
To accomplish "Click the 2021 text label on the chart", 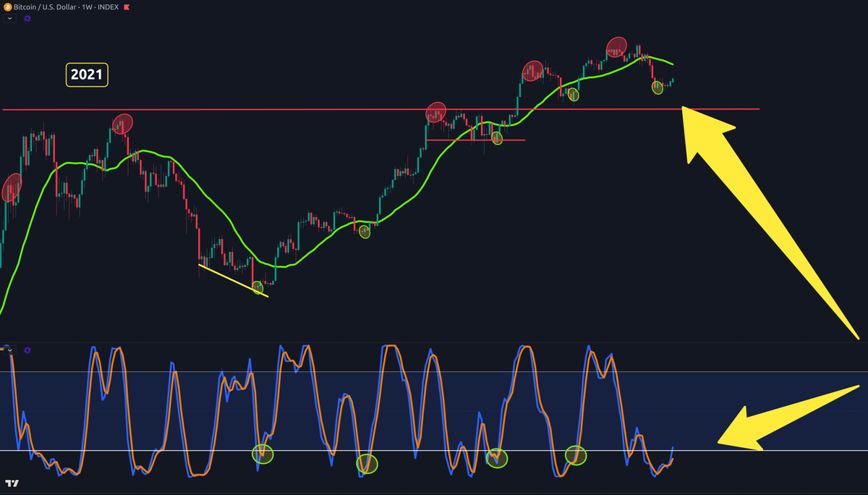I will [87, 75].
